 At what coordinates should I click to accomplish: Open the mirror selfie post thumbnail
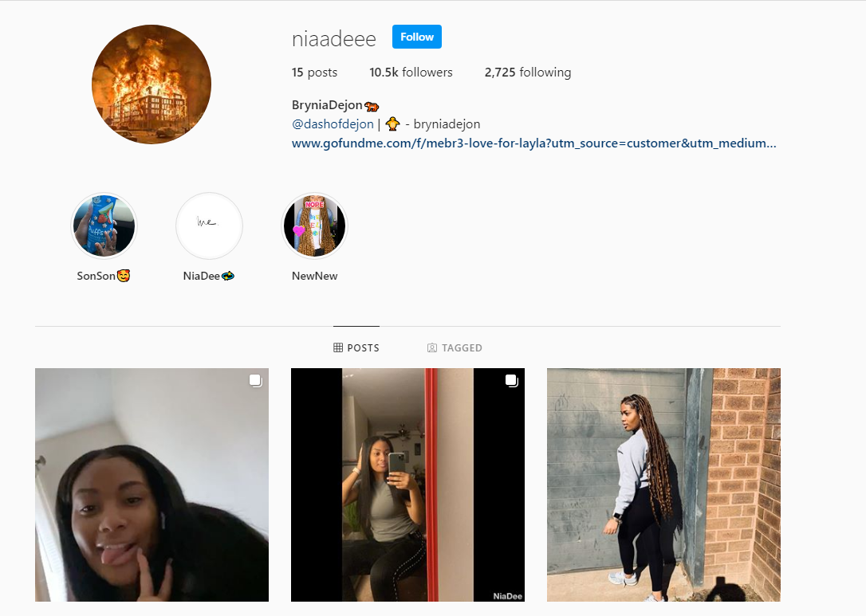pyautogui.click(x=407, y=485)
